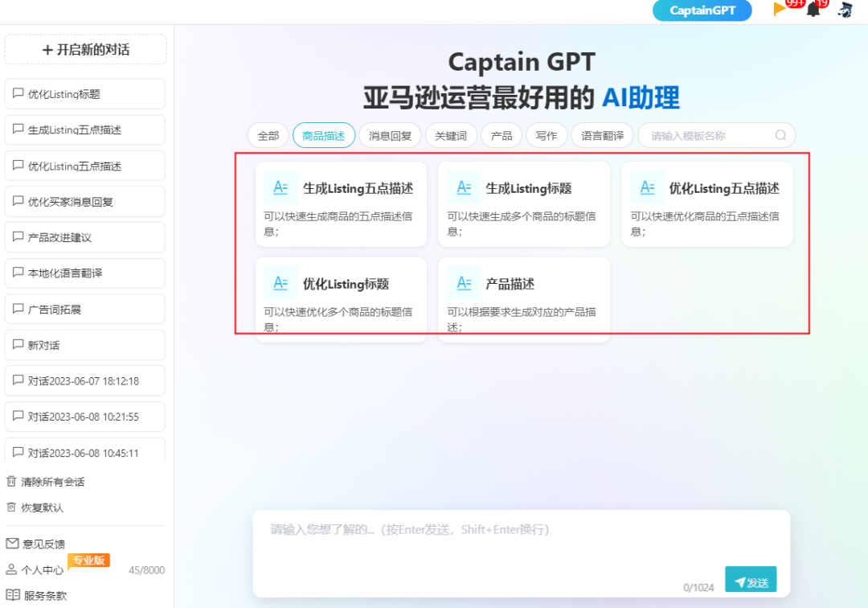
Task: Click A= icon on 生成Listing五点描述 card
Action: pos(280,187)
